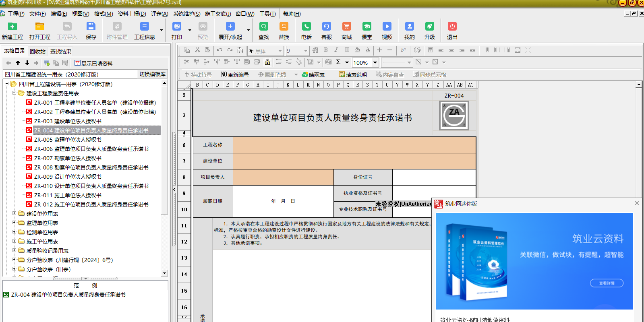Click 查看详情 in the popup ad
Viewport: 644px width, 322px height.
(607, 283)
